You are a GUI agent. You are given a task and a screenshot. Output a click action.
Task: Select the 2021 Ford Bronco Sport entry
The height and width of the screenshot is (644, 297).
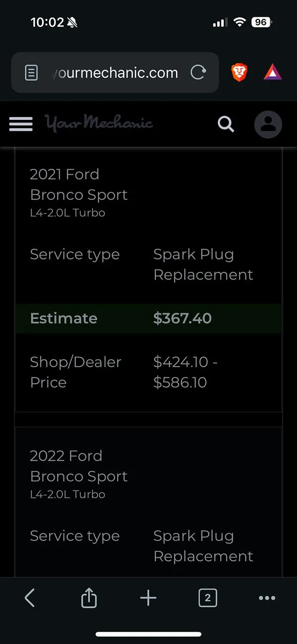pos(79,183)
